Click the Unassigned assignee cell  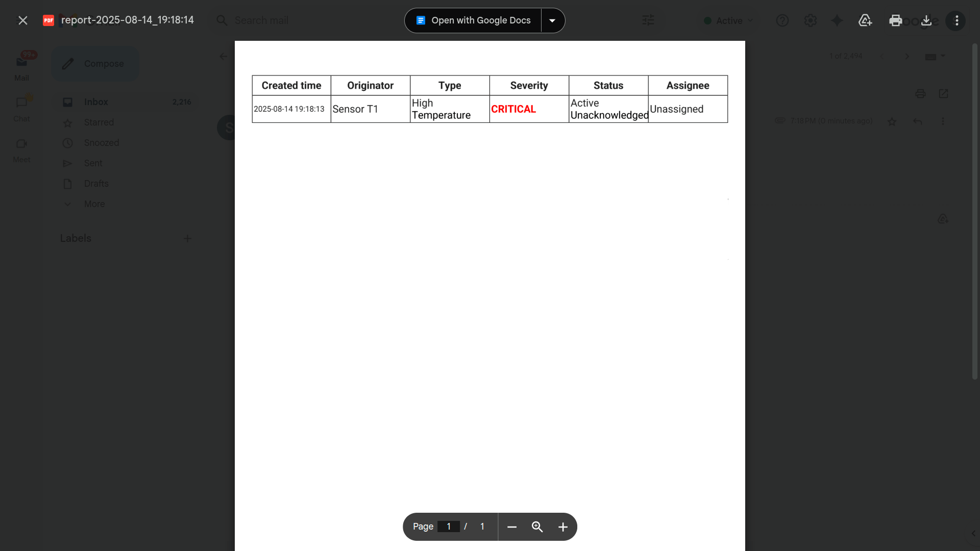coord(676,109)
